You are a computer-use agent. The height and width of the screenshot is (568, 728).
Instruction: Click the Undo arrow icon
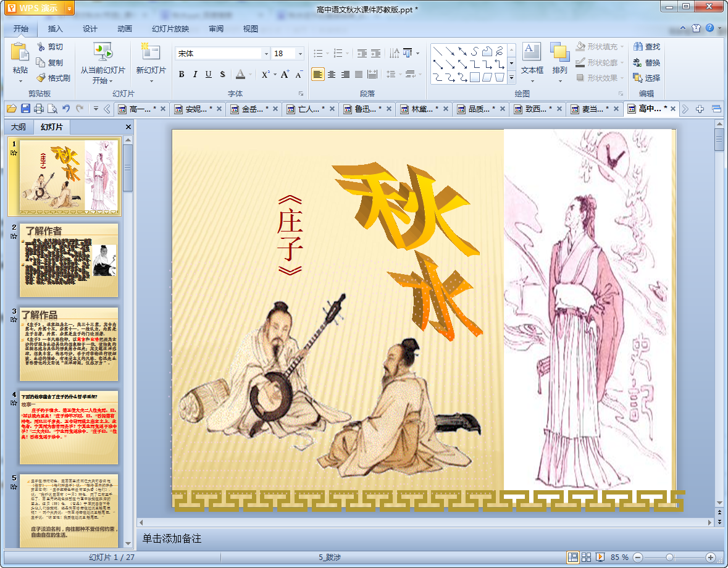(66, 109)
